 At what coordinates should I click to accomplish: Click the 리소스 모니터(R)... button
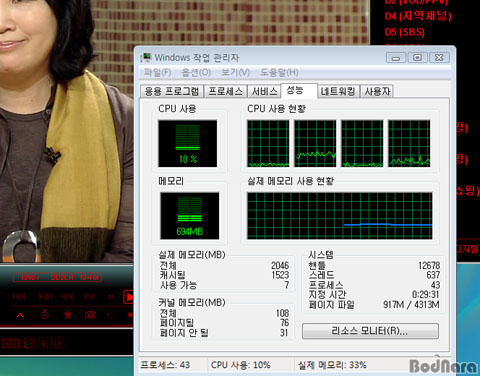(x=370, y=331)
